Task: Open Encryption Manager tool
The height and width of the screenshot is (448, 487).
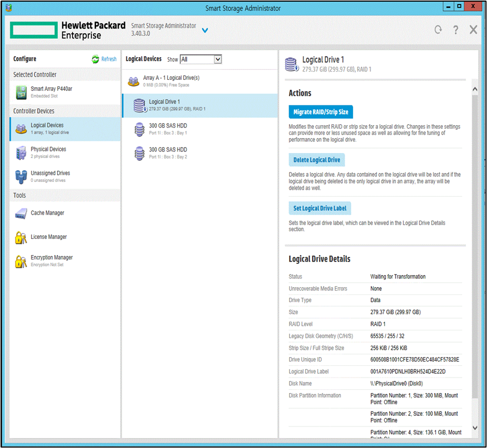Action: pyautogui.click(x=65, y=261)
